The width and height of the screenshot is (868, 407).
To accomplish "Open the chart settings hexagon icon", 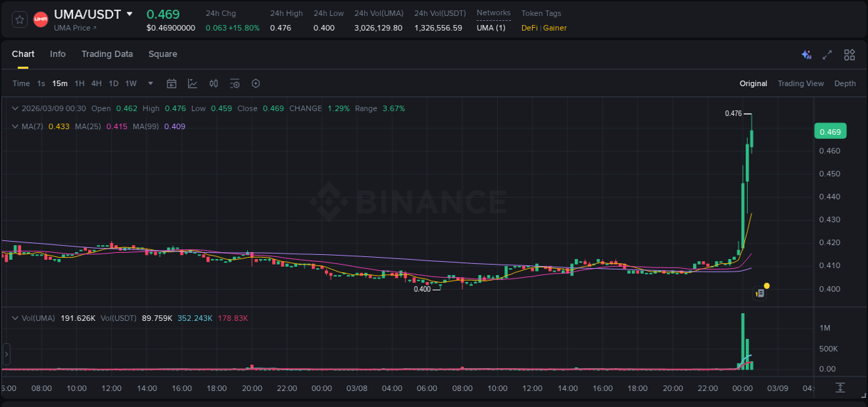I will click(x=256, y=83).
